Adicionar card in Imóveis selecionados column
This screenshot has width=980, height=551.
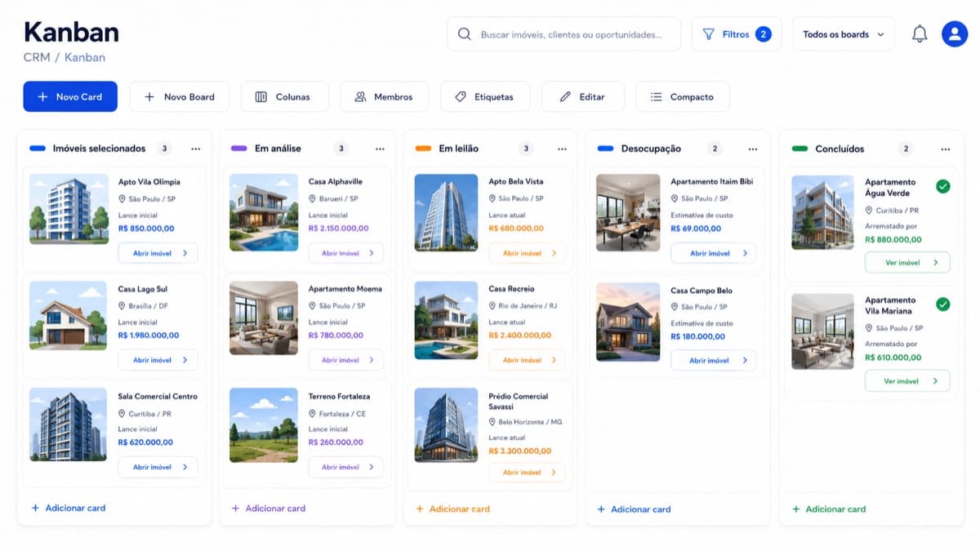point(69,508)
